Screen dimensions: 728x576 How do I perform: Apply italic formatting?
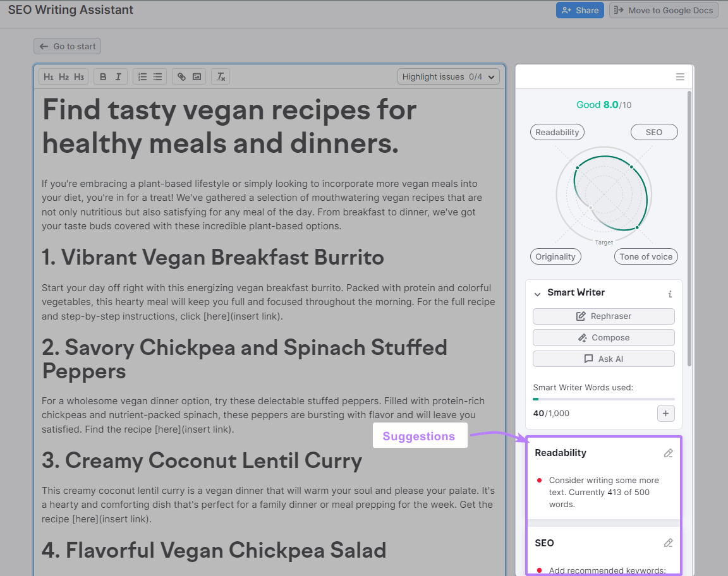pos(118,76)
